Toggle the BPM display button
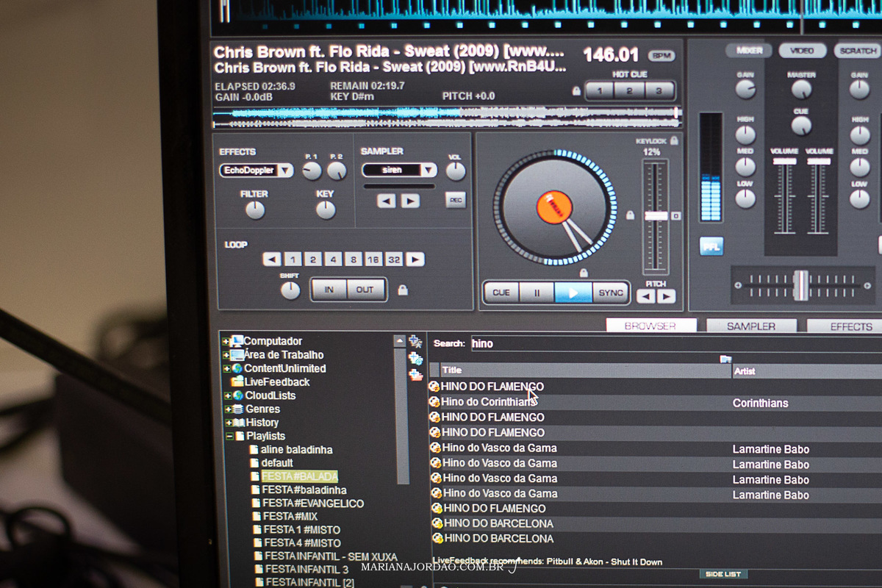 tap(661, 56)
